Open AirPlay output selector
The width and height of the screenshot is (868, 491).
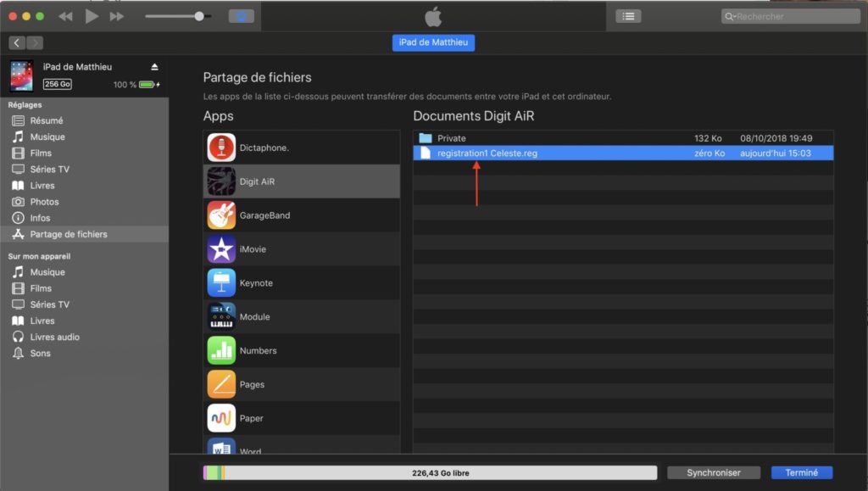(x=241, y=16)
